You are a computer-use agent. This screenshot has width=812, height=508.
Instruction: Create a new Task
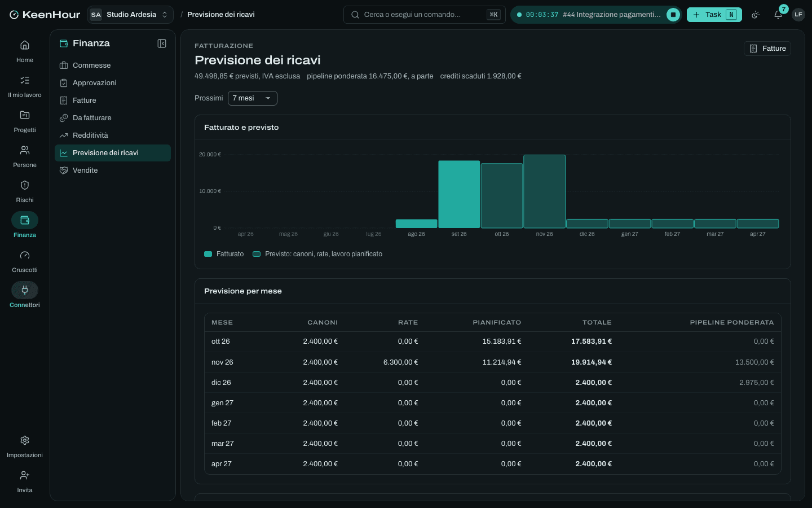714,15
